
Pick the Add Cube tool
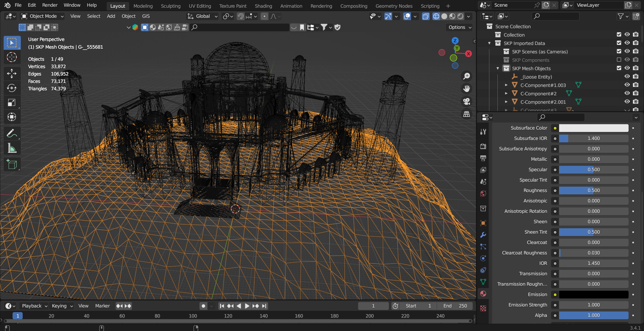[12, 164]
